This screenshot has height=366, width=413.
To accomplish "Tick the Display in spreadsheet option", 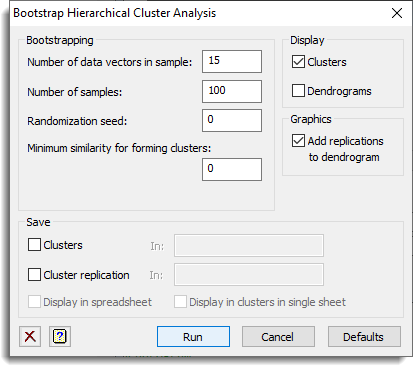I will [x=34, y=302].
